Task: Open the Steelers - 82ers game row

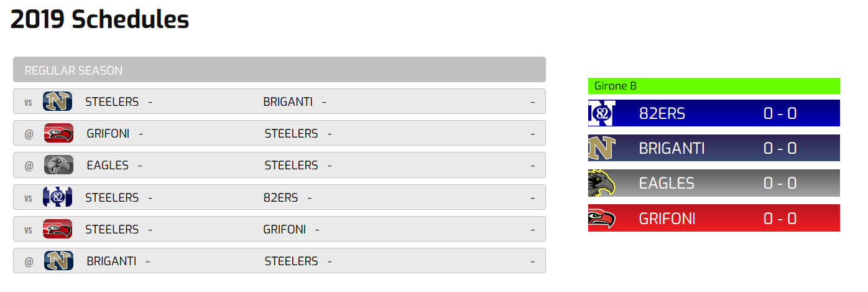Action: [x=279, y=197]
